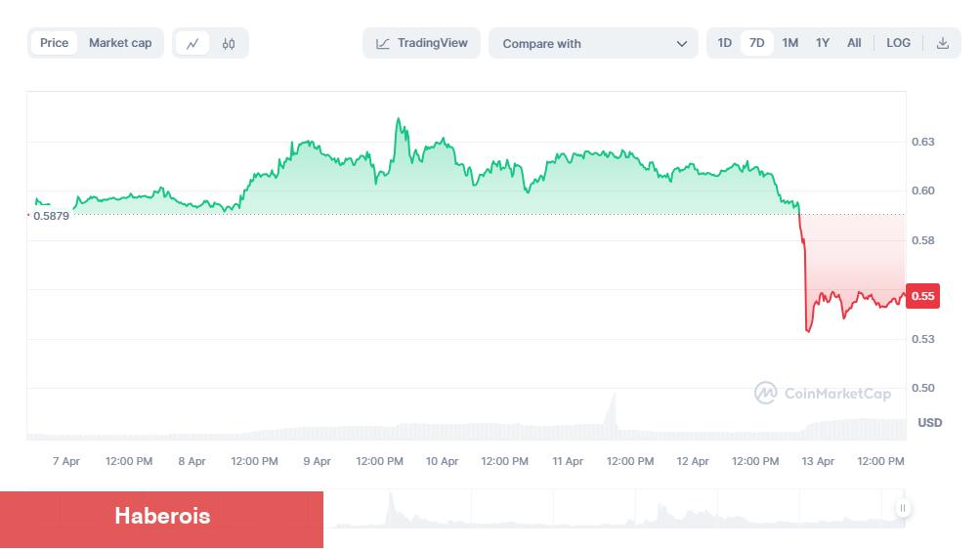Click the mini overview chart below axis
This screenshot has height=549, width=980.
(616, 509)
